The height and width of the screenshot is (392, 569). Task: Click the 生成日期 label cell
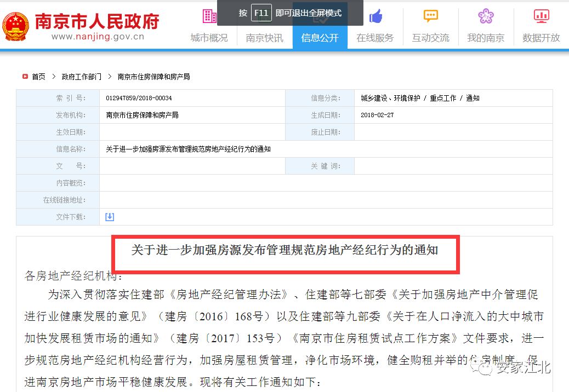[x=320, y=115]
